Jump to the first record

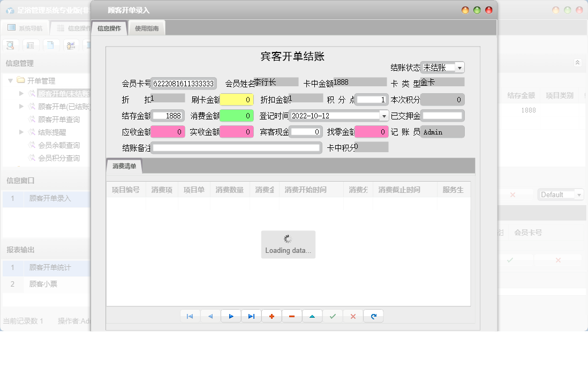(x=190, y=316)
